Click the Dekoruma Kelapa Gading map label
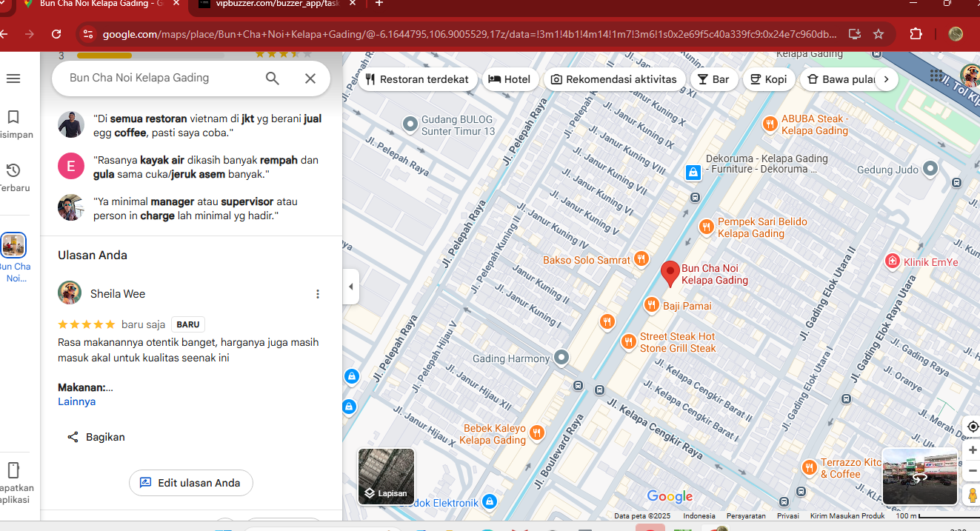The image size is (980, 531). [765, 164]
